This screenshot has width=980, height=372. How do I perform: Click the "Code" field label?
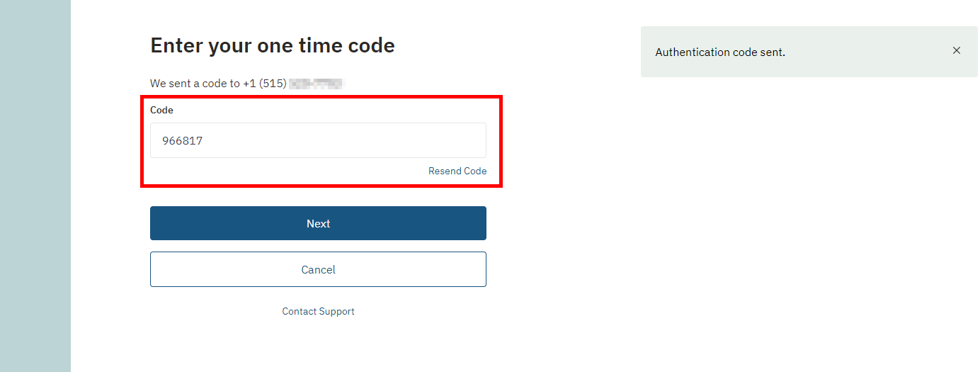pyautogui.click(x=161, y=110)
